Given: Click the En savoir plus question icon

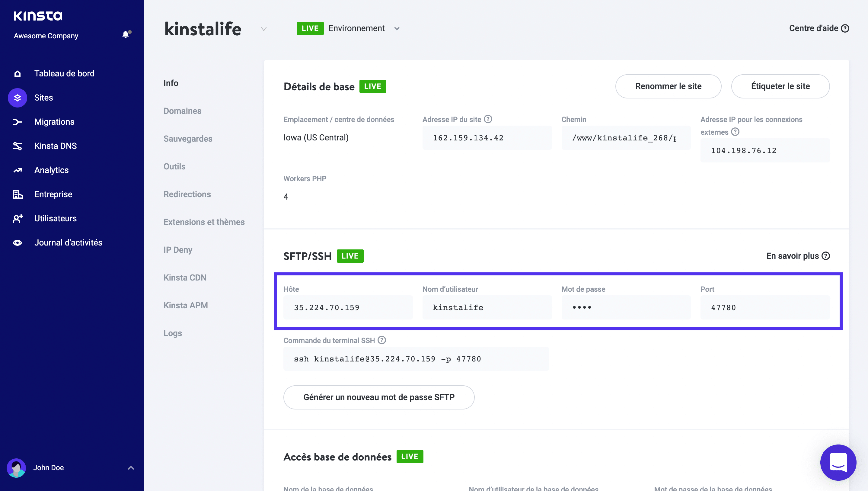Looking at the screenshot, I should point(826,256).
